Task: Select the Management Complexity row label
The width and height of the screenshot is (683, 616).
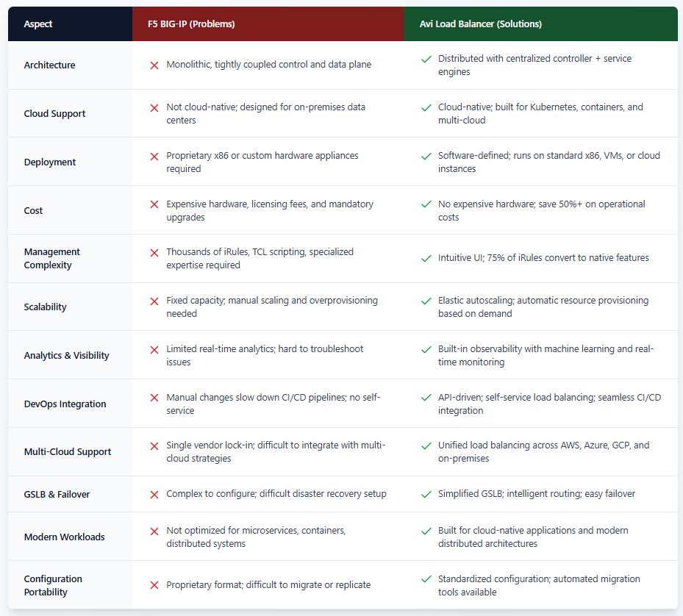Action: point(52,258)
